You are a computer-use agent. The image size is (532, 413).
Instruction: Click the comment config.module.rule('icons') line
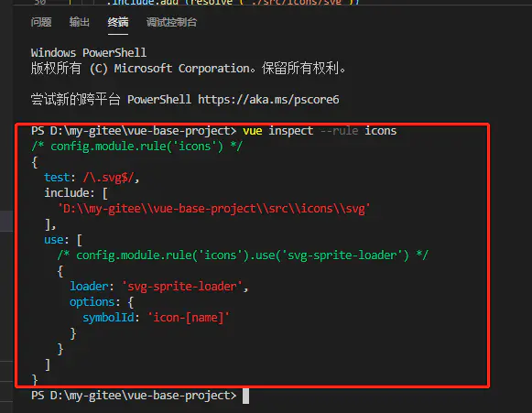tap(136, 147)
